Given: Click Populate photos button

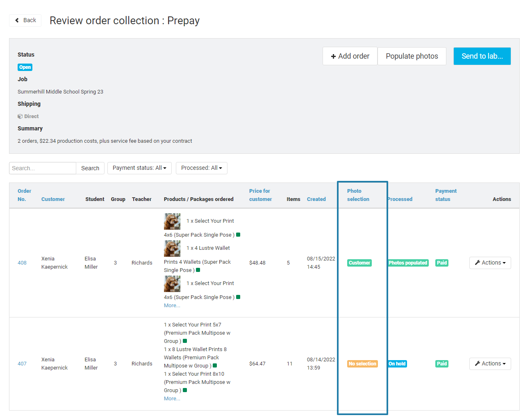Looking at the screenshot, I should 412,56.
